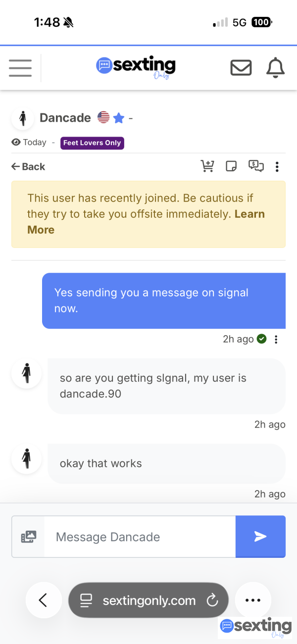This screenshot has width=297, height=644.
Task: Tap the blue star next to Dancade
Action: (x=118, y=118)
